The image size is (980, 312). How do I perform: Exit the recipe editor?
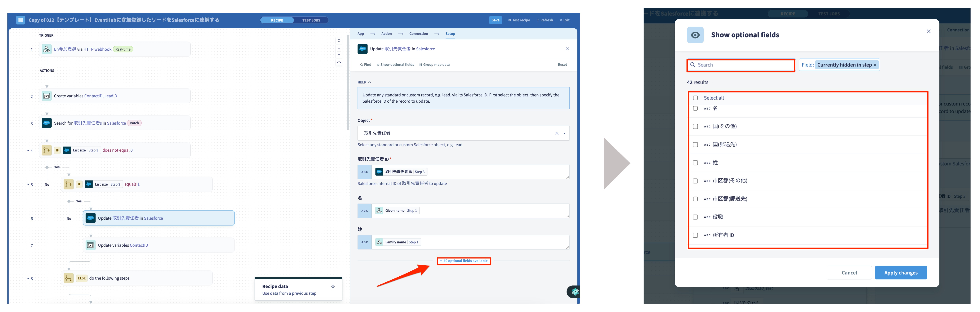[565, 21]
